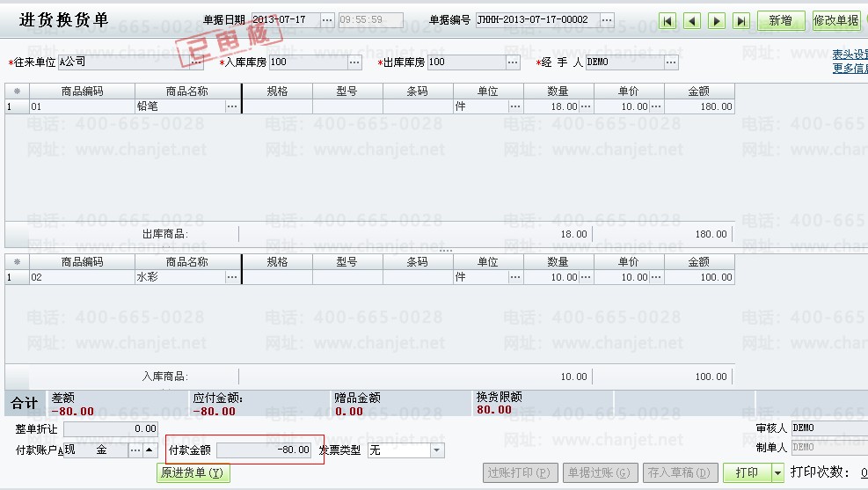
Task: Click the 修改单据 button
Action: click(x=835, y=21)
